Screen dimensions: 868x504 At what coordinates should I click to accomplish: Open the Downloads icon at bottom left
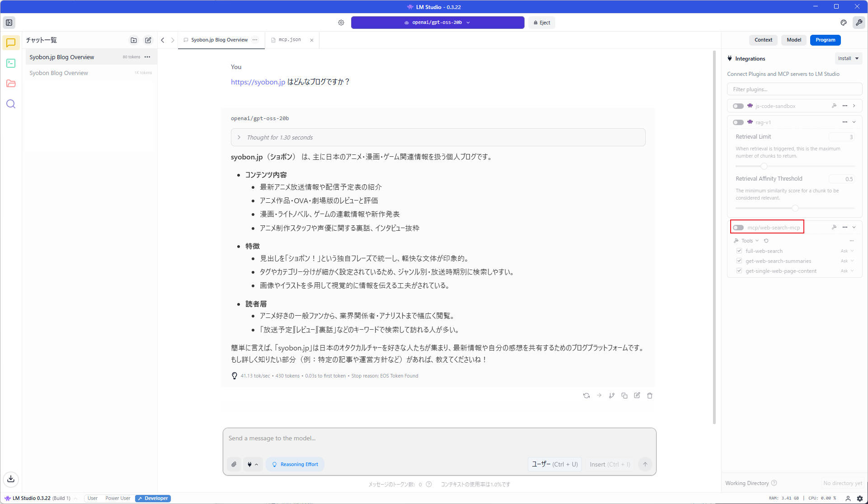11,479
